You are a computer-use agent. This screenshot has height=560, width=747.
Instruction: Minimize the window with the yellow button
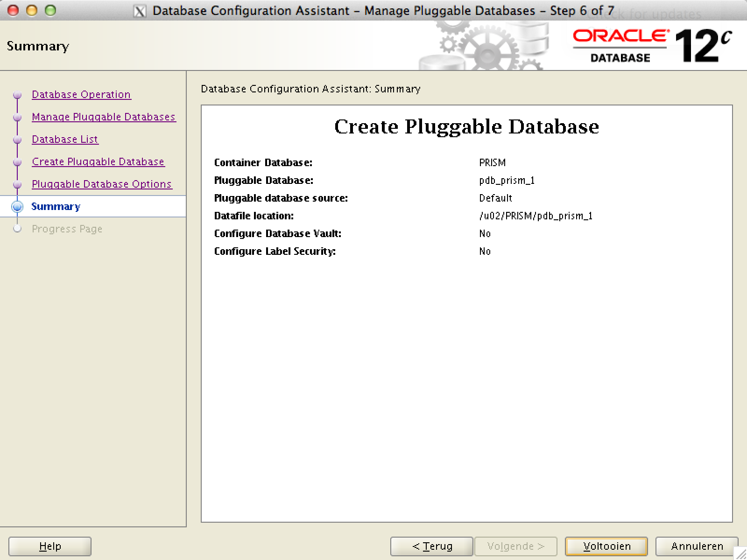click(x=32, y=10)
